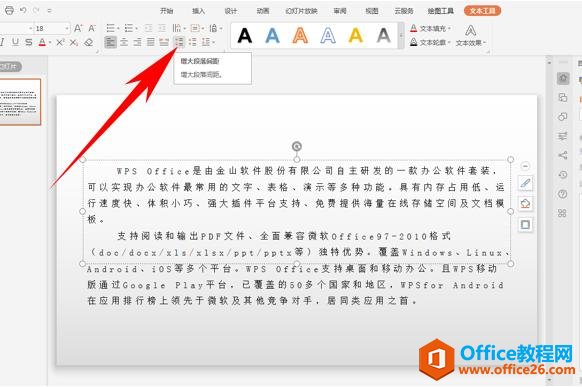The width and height of the screenshot is (582, 387).
Task: Click the decrease paragraph spacing icon
Action: [x=193, y=42]
